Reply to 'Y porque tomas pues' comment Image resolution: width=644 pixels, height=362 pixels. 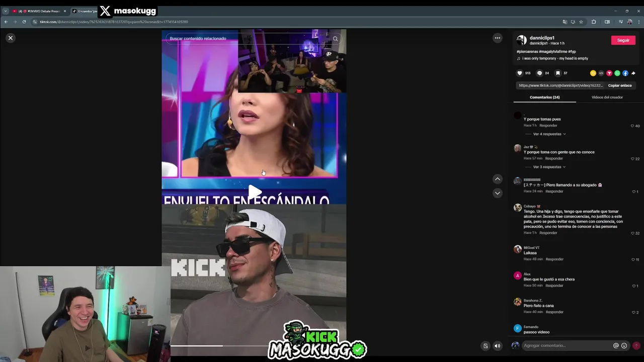coord(548,125)
